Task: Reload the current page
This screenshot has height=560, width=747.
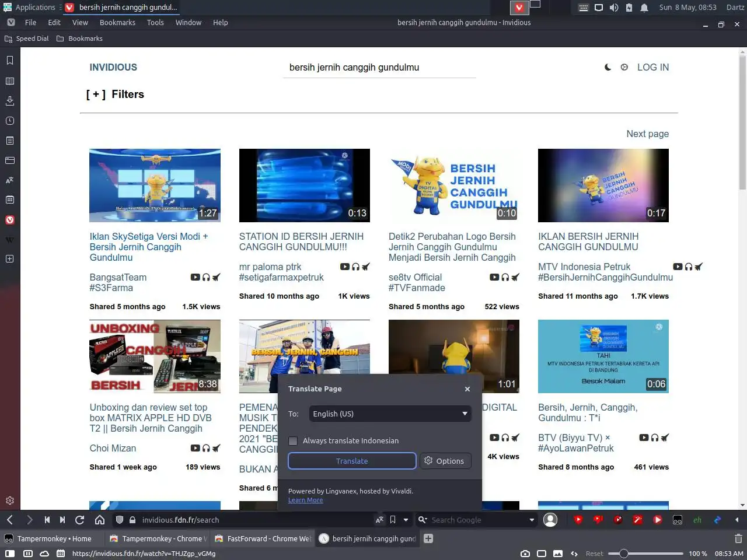Action: click(x=80, y=520)
